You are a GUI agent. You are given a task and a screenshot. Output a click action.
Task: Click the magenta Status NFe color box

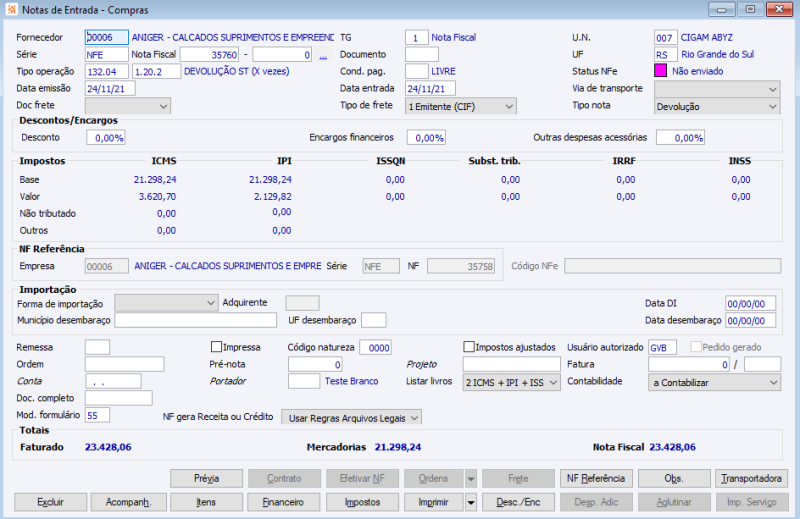660,71
